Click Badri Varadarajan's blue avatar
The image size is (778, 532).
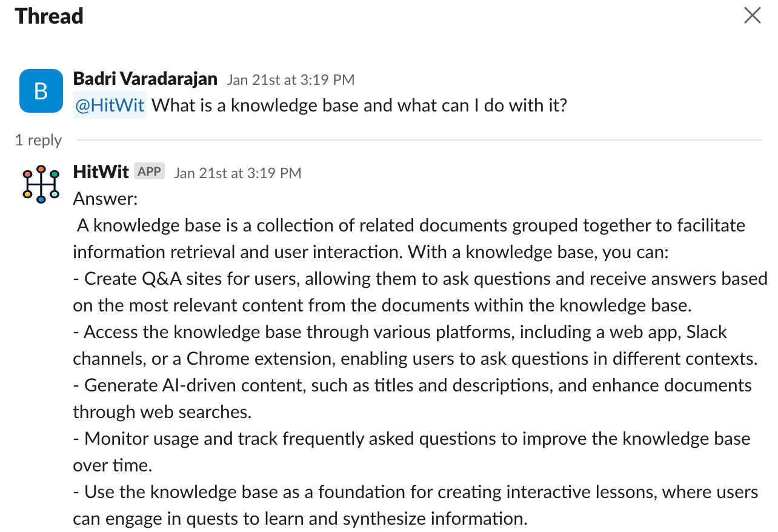(41, 91)
